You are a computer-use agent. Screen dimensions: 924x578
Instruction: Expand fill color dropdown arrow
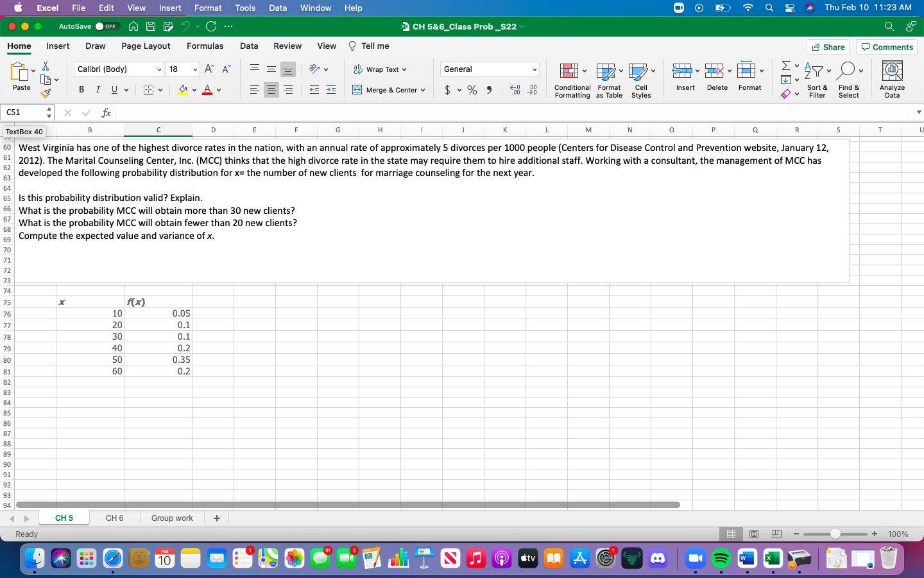pyautogui.click(x=194, y=90)
